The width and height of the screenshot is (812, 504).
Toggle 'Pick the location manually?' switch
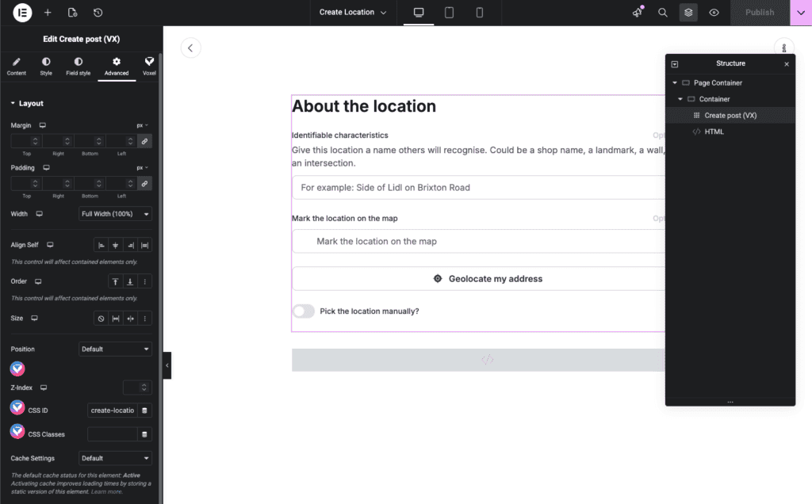304,311
